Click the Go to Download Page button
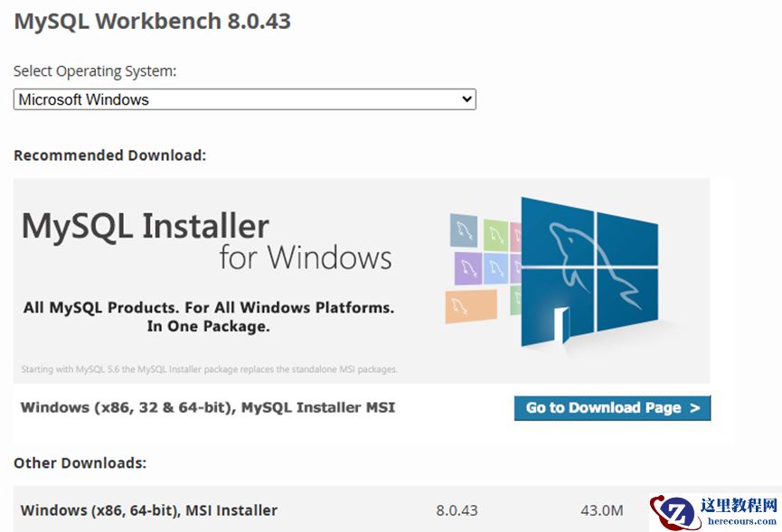 (611, 407)
